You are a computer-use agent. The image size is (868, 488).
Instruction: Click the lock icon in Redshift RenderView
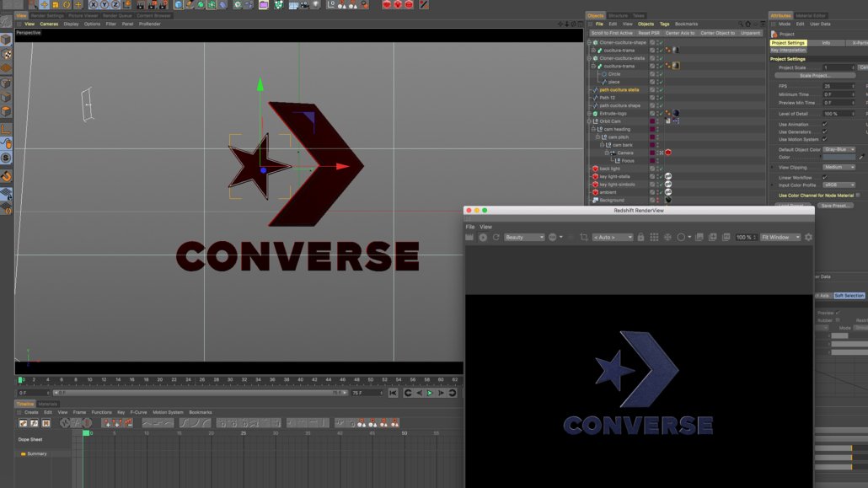640,237
